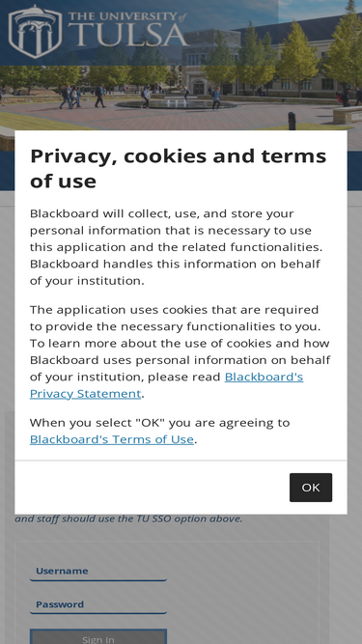Click the University of Tulsa shield logo
Image resolution: width=362 pixels, height=644 pixels.
(x=35, y=31)
